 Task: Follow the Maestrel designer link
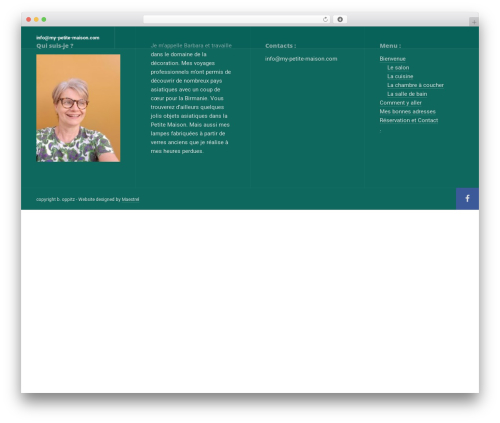130,199
